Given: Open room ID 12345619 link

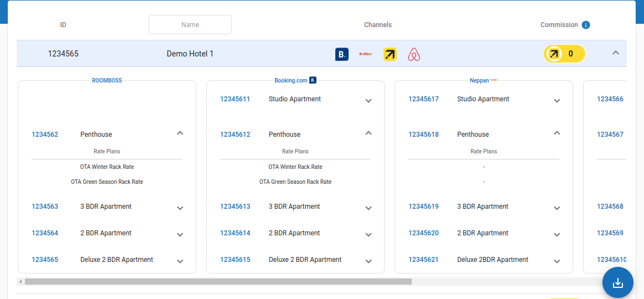Looking at the screenshot, I should coord(423,207).
